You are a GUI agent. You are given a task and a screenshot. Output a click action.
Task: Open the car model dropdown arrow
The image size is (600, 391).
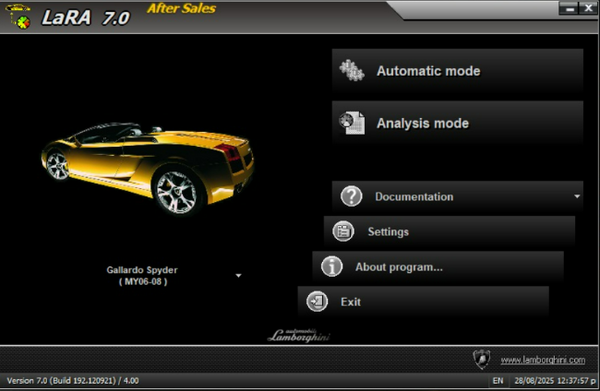[x=238, y=275]
